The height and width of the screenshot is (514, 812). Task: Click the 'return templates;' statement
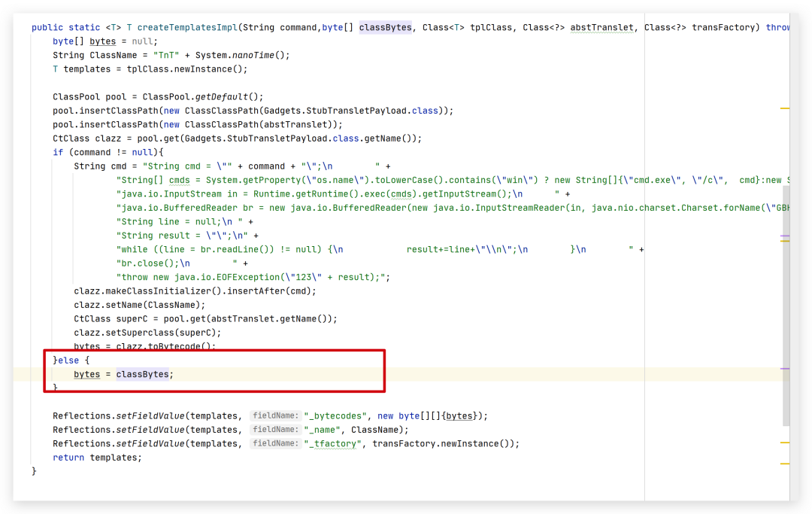(x=97, y=458)
